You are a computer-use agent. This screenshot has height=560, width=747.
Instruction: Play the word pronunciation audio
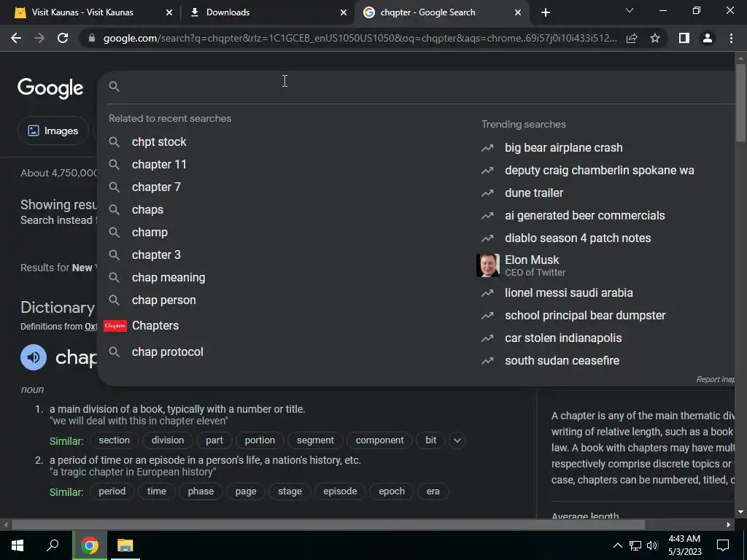[34, 357]
